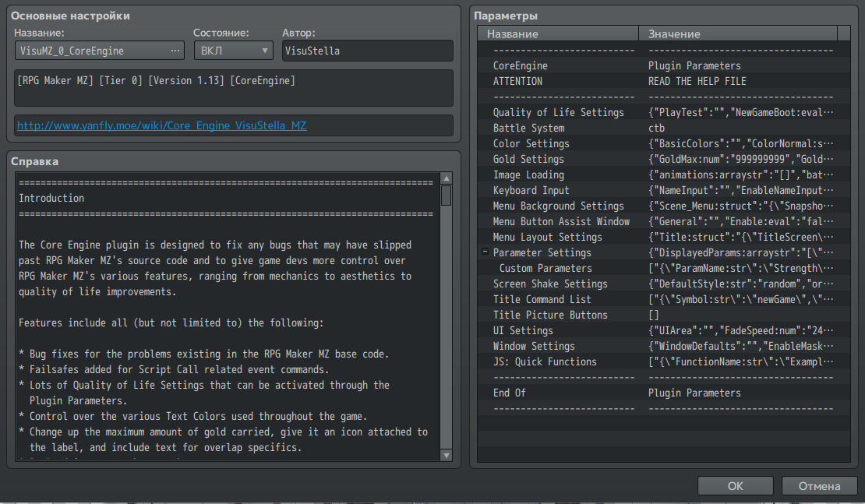Viewport: 865px width, 504px height.
Task: Select the CoreEngine header row
Action: [664, 65]
